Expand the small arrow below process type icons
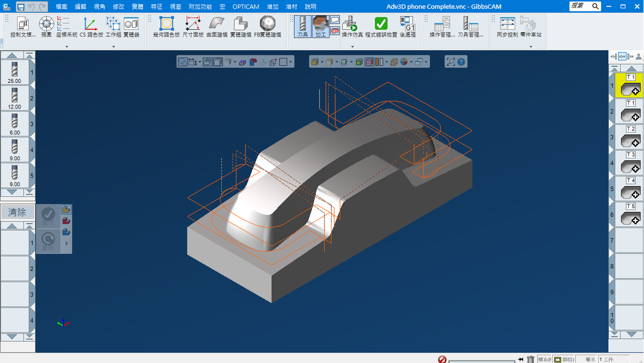The height and width of the screenshot is (363, 644). point(66,244)
